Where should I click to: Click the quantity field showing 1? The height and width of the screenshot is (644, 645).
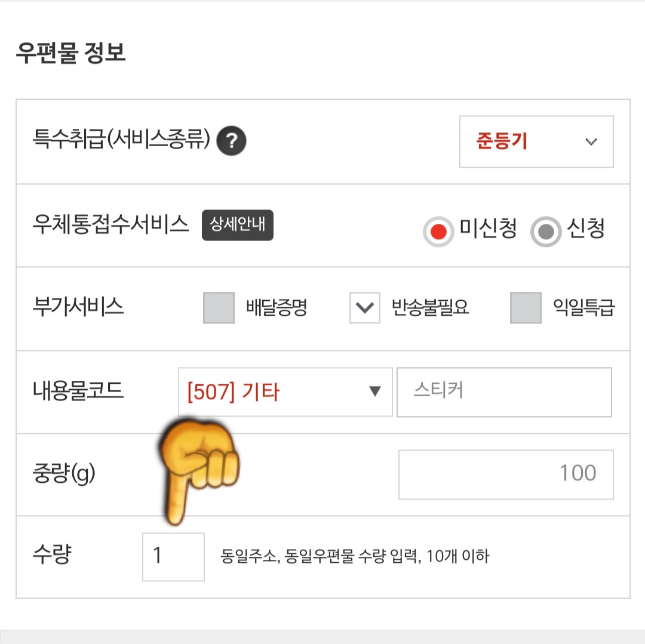(x=173, y=556)
